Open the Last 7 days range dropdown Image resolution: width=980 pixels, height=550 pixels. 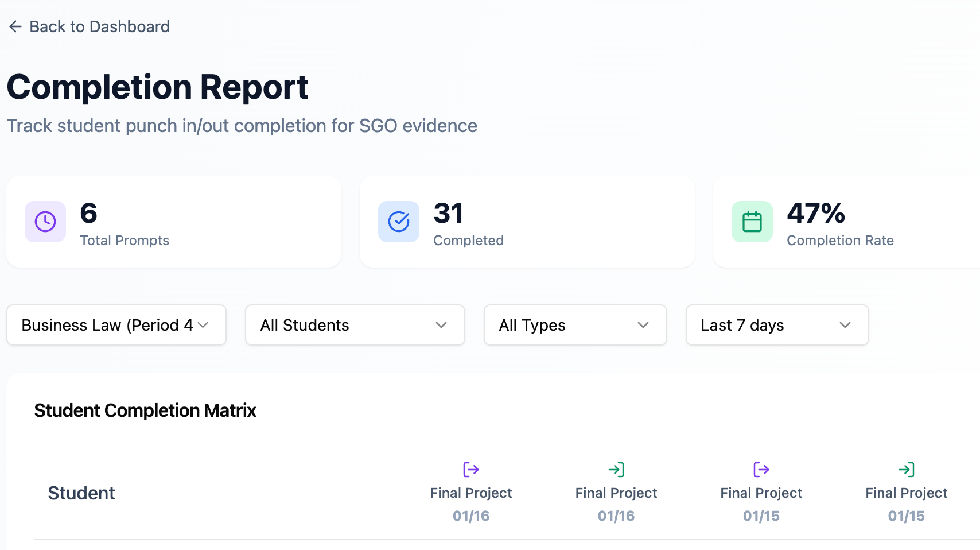point(777,325)
